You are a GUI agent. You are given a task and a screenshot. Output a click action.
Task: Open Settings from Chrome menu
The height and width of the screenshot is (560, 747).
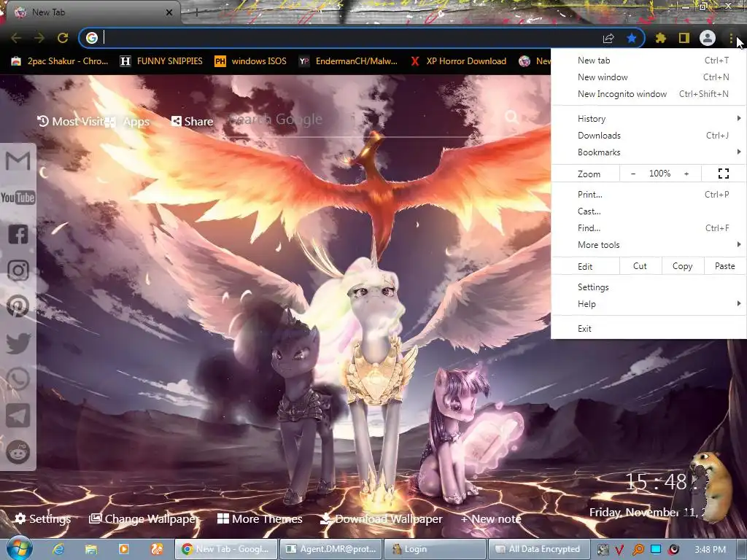click(649, 287)
